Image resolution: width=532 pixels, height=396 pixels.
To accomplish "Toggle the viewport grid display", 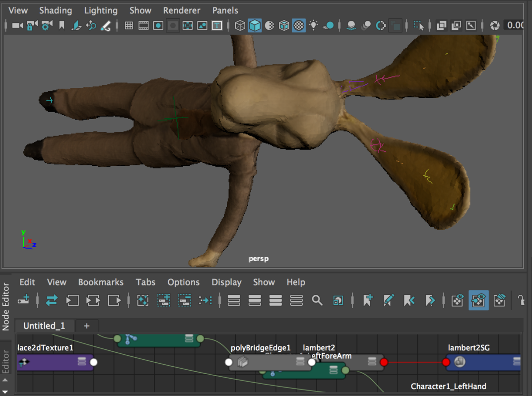I will coord(129,25).
